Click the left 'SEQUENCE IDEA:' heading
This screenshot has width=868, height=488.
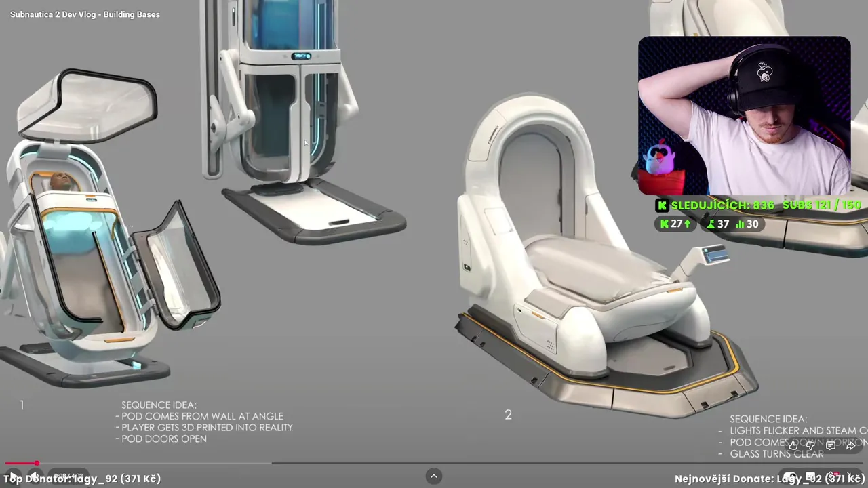(159, 405)
